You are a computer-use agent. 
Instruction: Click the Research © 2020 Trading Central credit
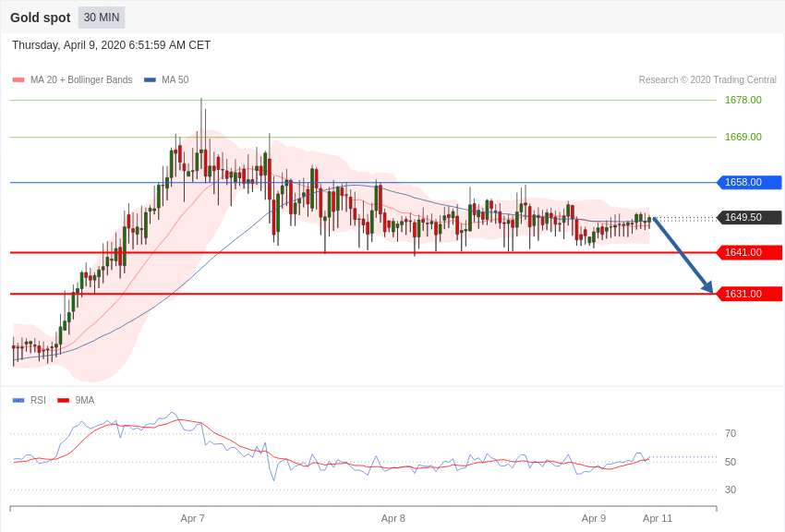tap(707, 79)
